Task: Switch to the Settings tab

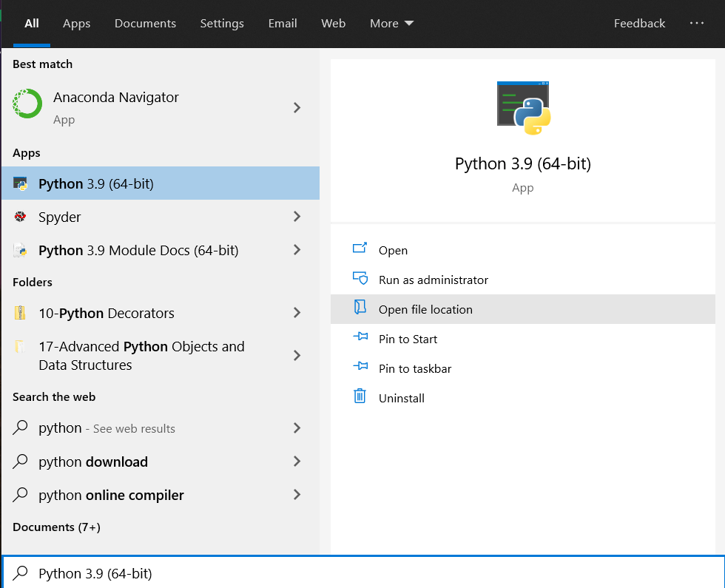Action: (222, 23)
